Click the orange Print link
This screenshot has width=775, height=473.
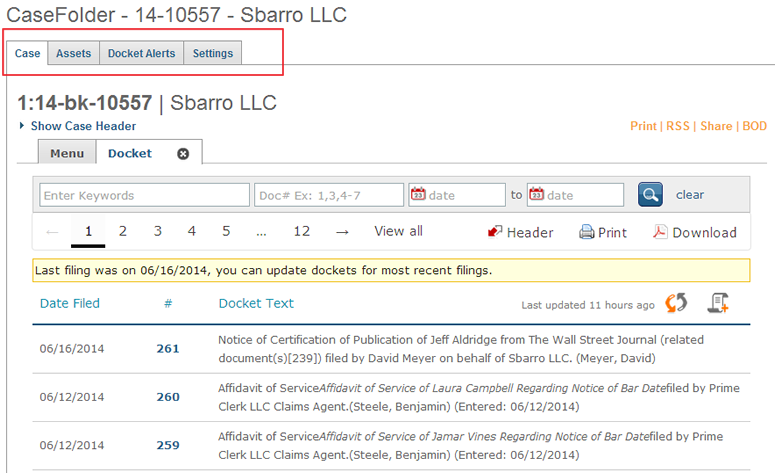coord(644,126)
